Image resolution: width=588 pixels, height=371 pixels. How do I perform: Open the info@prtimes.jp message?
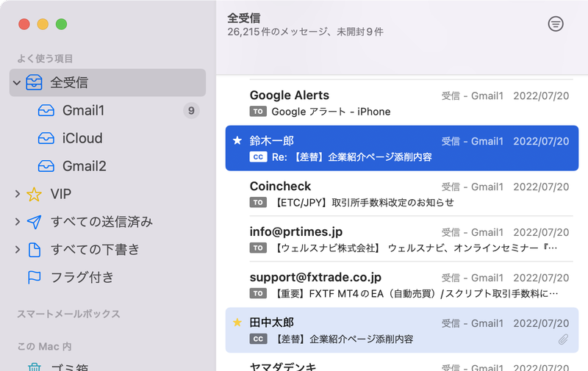[x=402, y=239]
